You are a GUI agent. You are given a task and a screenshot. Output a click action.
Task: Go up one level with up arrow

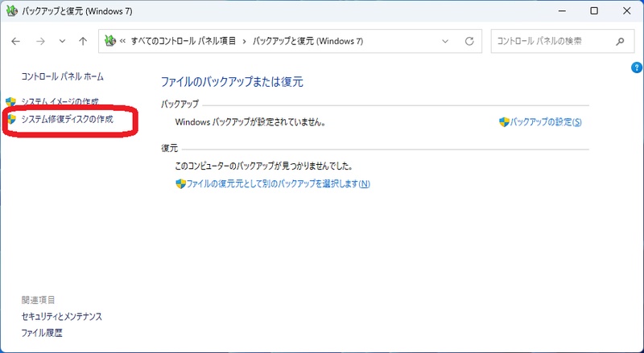pyautogui.click(x=83, y=41)
